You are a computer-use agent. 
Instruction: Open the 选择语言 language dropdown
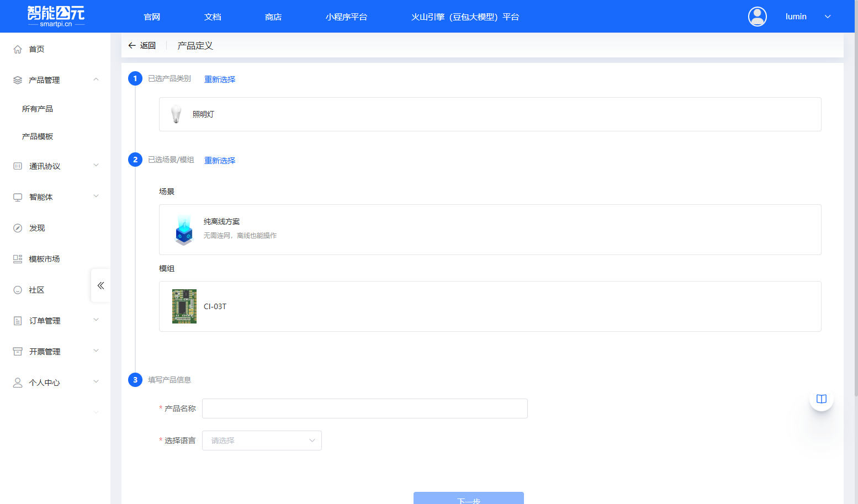click(x=262, y=440)
